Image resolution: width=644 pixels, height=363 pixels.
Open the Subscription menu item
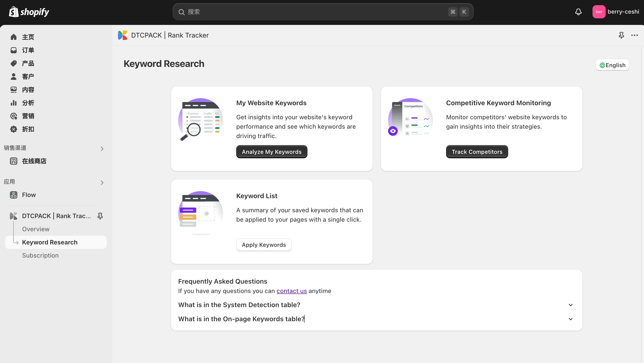(40, 255)
